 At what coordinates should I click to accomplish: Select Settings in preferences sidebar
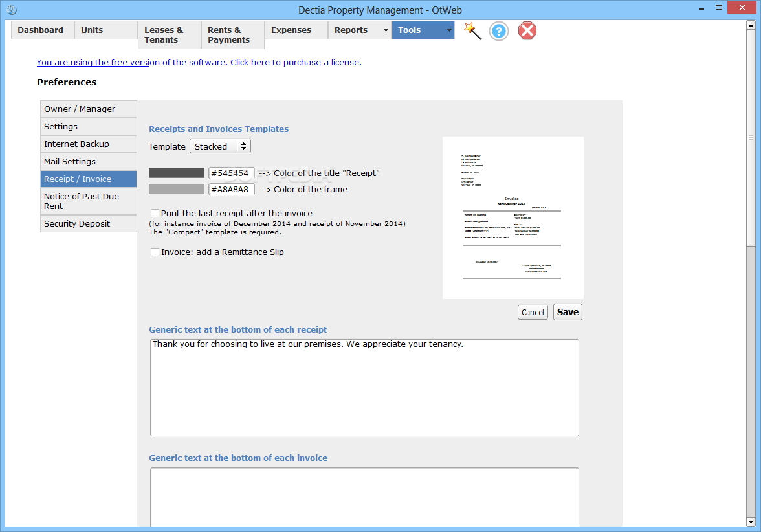tap(88, 127)
